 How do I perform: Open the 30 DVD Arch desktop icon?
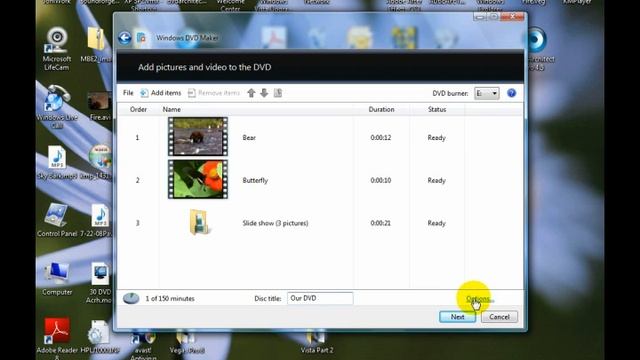click(100, 283)
